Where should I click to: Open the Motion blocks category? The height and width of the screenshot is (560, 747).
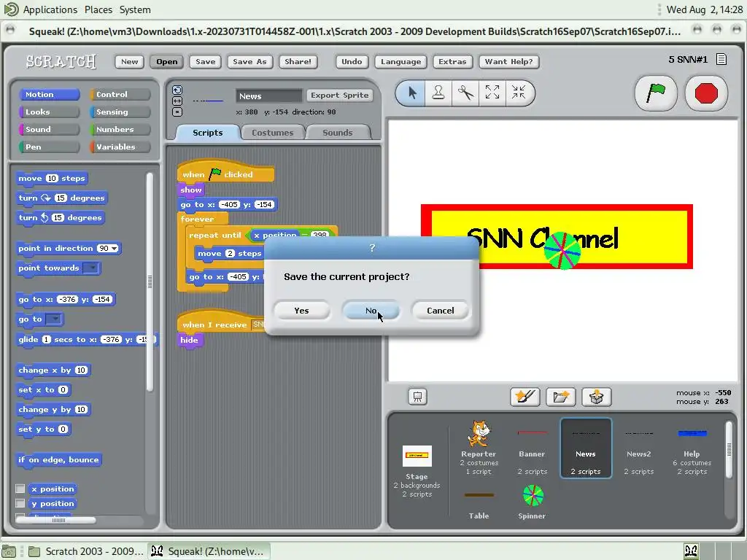coord(49,94)
